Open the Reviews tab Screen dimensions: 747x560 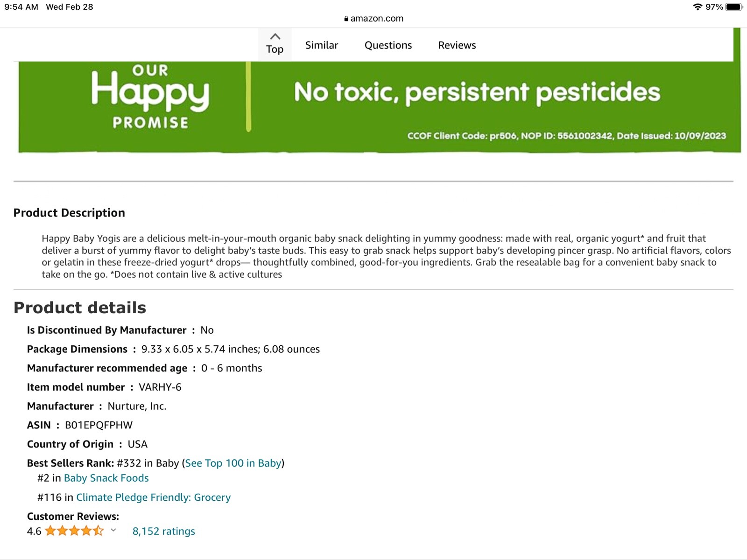pyautogui.click(x=457, y=45)
